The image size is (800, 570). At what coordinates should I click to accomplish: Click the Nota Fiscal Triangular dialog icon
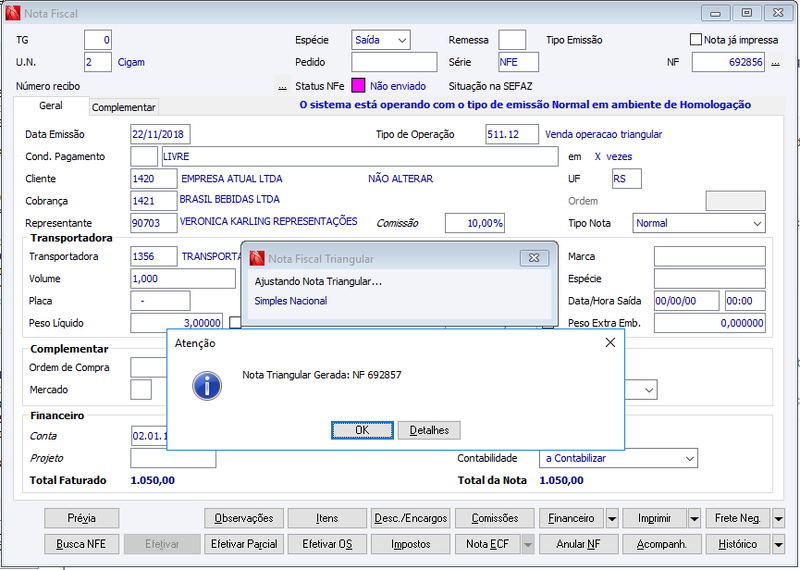(257, 258)
